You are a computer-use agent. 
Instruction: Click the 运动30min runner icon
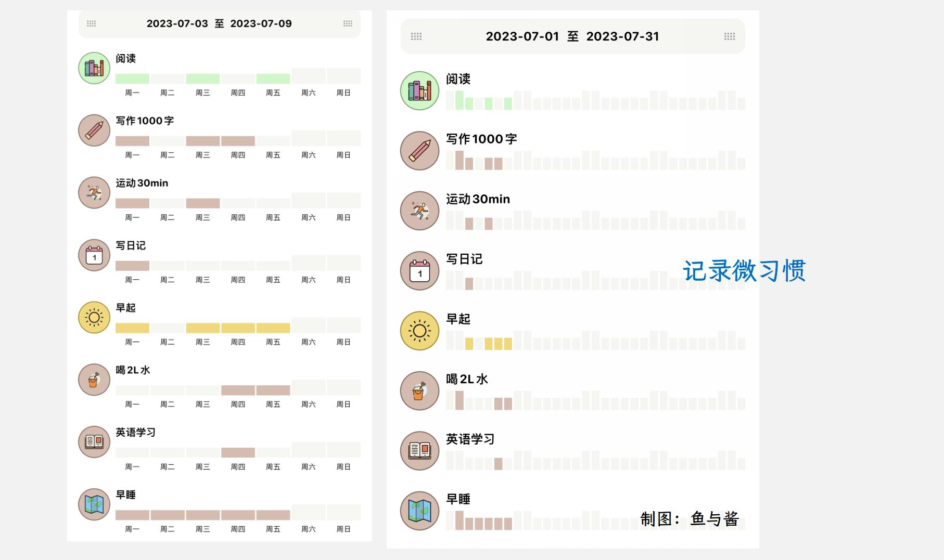point(94,192)
